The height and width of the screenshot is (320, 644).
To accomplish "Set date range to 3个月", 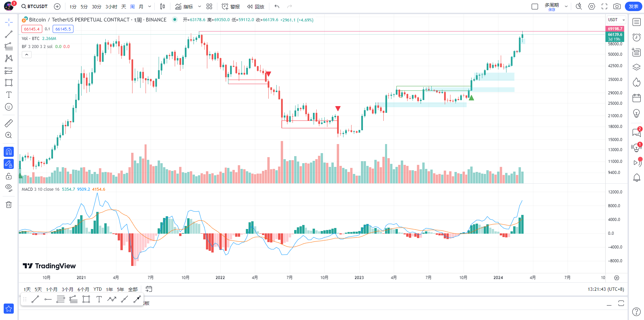I will [x=67, y=289].
